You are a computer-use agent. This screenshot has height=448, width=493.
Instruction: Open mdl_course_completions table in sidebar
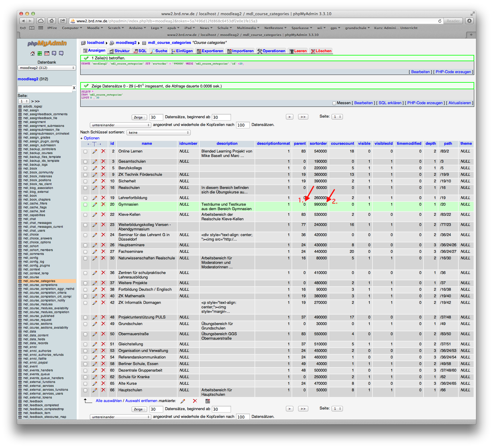point(40,285)
